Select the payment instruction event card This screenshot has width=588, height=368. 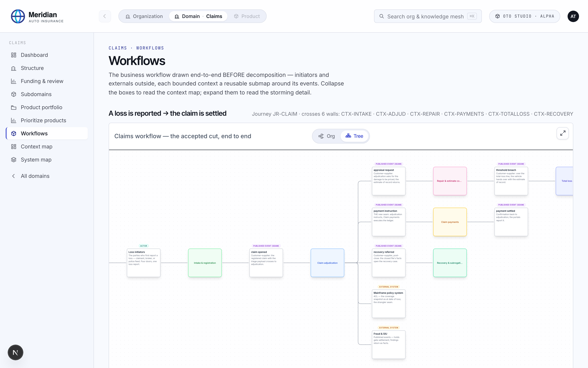389,222
